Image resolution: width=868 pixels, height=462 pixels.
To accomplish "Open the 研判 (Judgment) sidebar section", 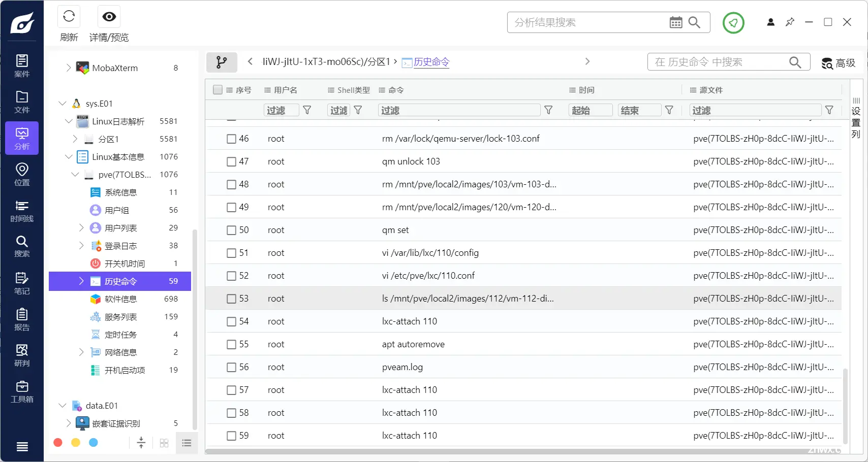I will (22, 355).
